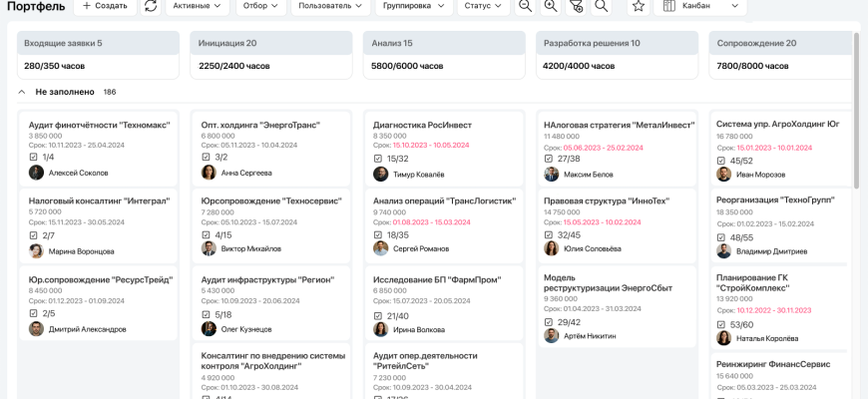Viewport: 868px width, 399px height.
Task: Open the Активные dropdown
Action: tap(197, 6)
